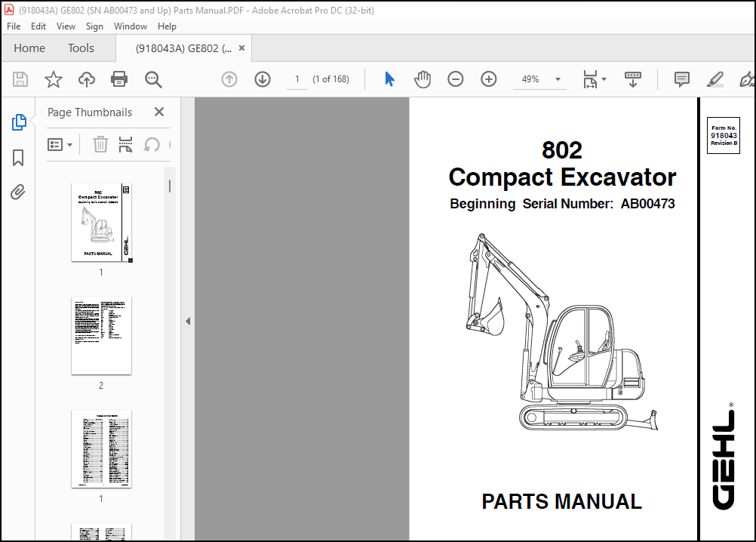This screenshot has width=756, height=542.
Task: Open the Page Thumbnails pane icon
Action: click(x=19, y=122)
